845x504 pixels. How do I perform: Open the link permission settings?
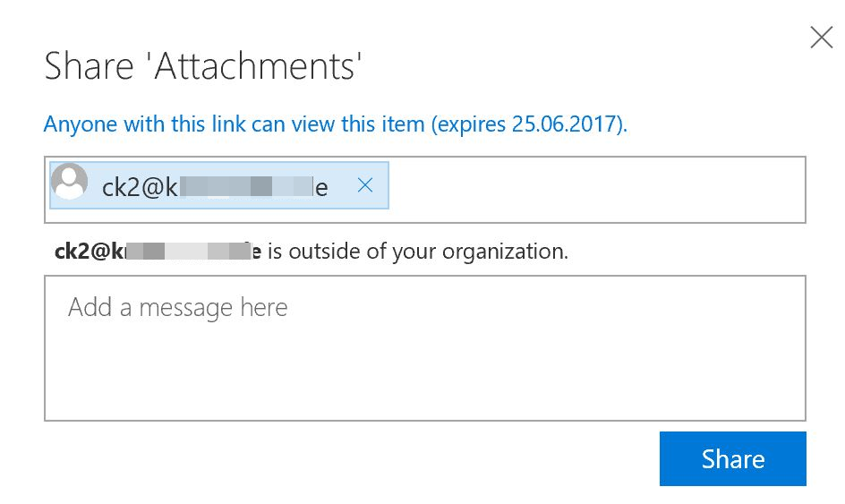click(x=335, y=124)
